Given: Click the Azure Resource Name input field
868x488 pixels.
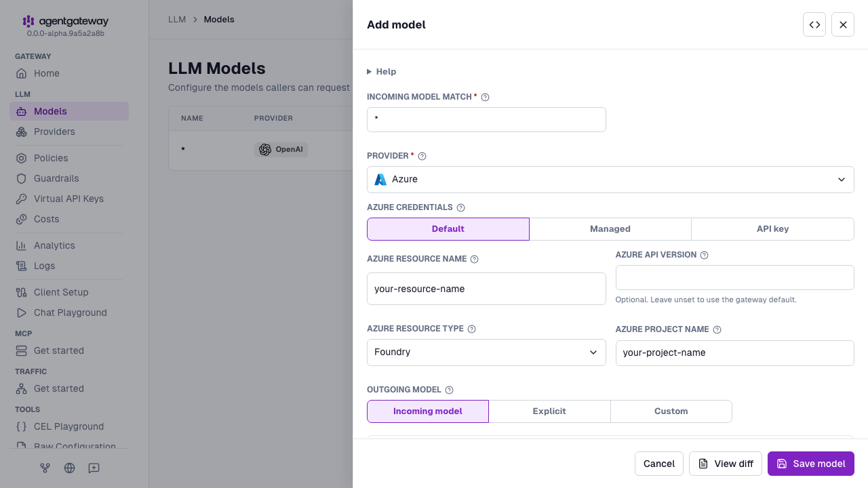Looking at the screenshot, I should pos(486,289).
